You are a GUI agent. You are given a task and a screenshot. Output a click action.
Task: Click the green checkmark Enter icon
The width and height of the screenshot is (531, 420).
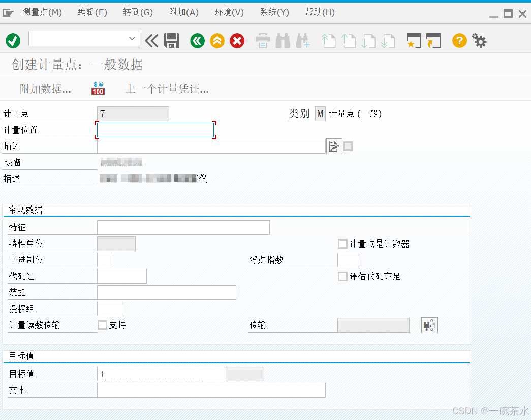[13, 40]
